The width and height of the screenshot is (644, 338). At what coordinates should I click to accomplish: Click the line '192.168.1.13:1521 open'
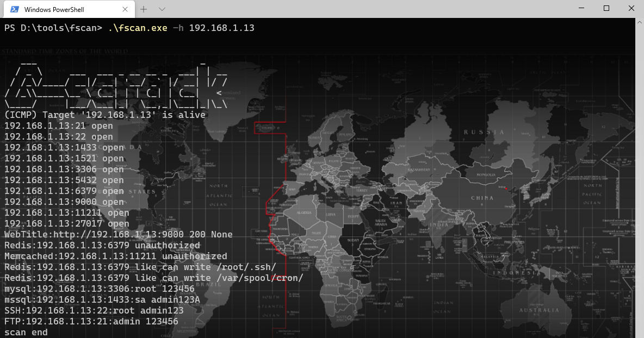click(x=64, y=158)
